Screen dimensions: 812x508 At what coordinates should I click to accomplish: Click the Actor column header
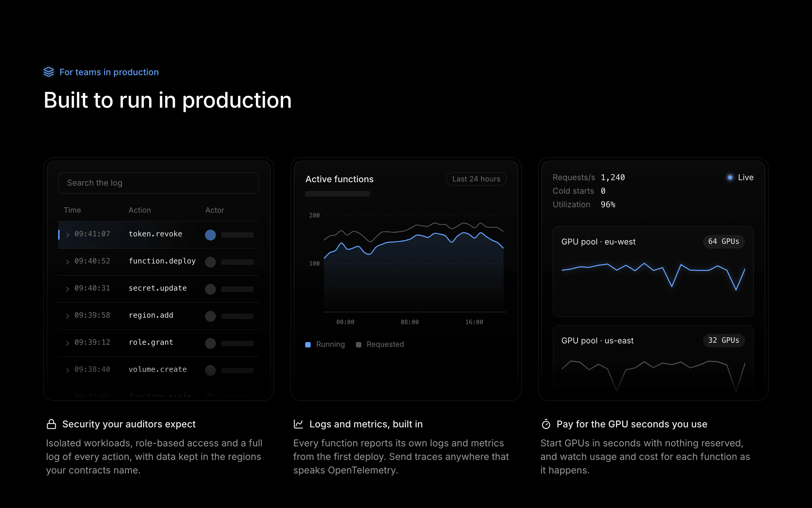coord(215,210)
